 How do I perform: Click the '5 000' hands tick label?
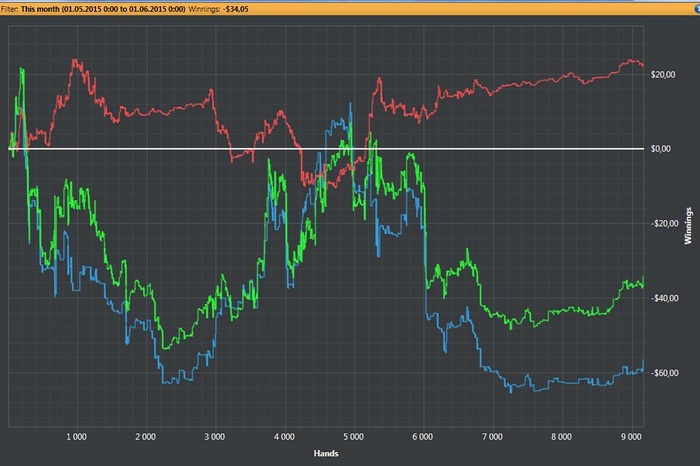(x=354, y=437)
